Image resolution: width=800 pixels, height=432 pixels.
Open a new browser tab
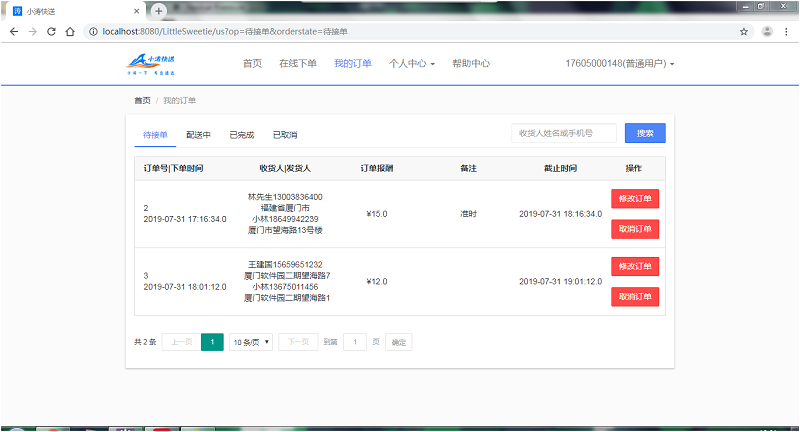point(159,11)
